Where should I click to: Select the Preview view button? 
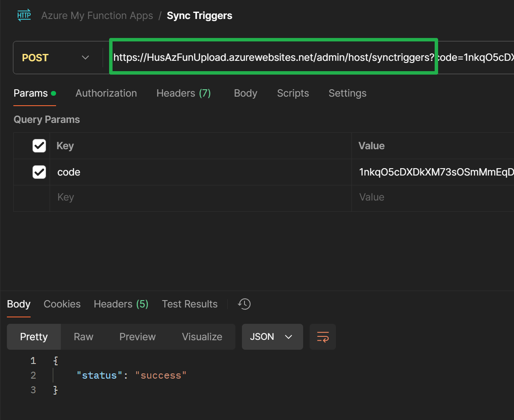[138, 337]
